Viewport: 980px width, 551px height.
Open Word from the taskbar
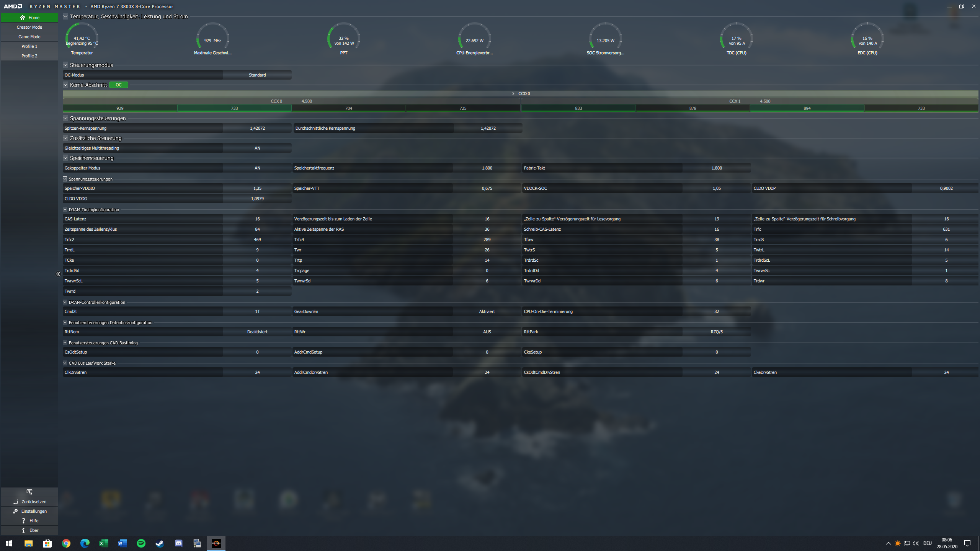pos(122,543)
